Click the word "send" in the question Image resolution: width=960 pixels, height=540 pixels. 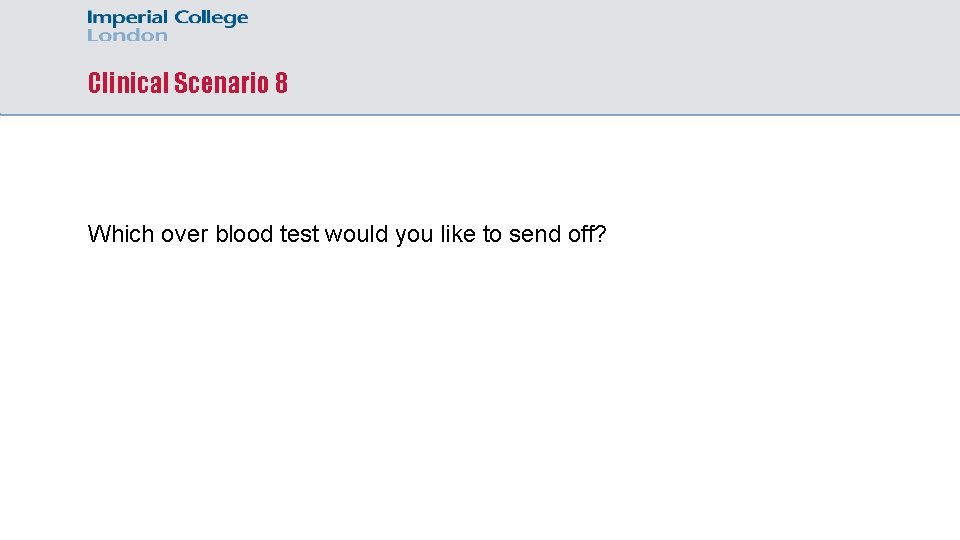[x=534, y=234]
